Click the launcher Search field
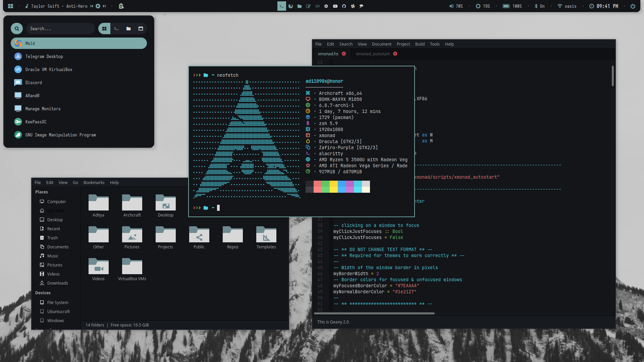Screen dimensions: 644x362 point(60,29)
